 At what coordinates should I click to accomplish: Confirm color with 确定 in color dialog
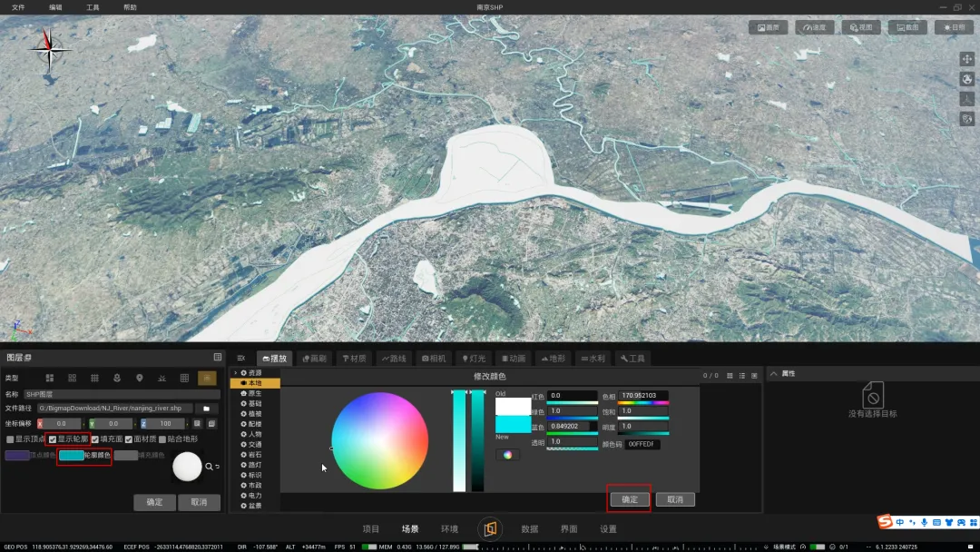click(x=629, y=499)
